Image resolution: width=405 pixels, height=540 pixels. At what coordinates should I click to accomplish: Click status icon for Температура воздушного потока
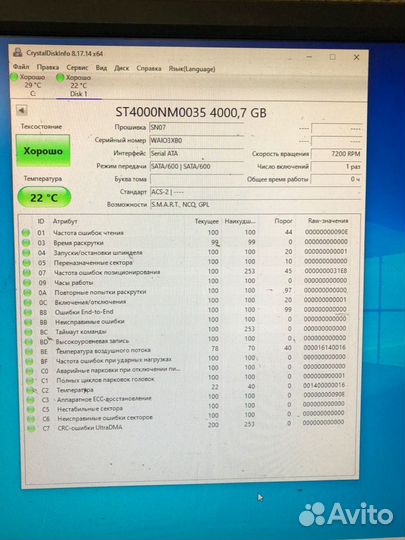(x=29, y=352)
